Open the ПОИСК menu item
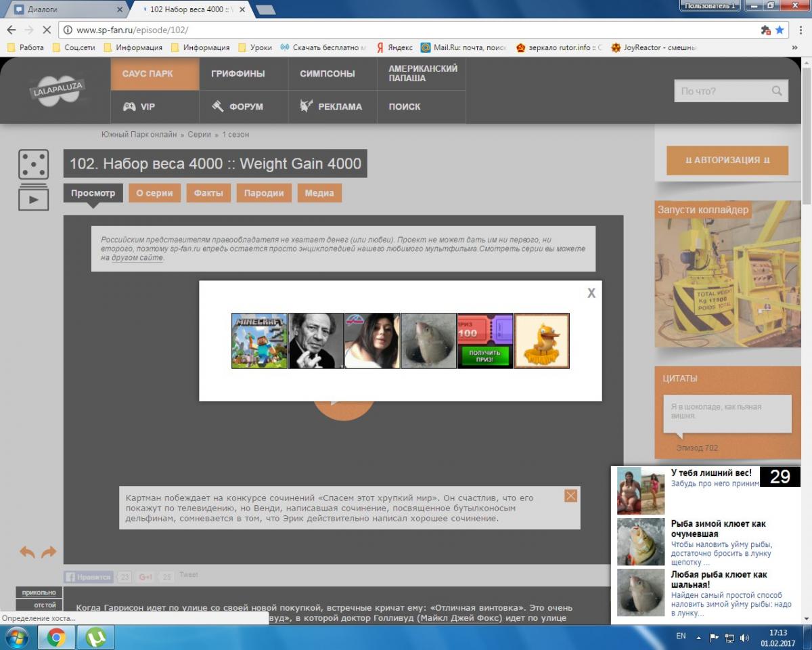Viewport: 812px width, 650px height. [x=422, y=107]
